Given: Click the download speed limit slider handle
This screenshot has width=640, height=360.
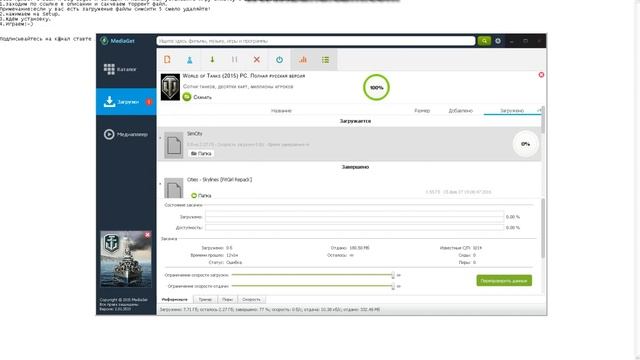Looking at the screenshot, I should pyautogui.click(x=393, y=276).
